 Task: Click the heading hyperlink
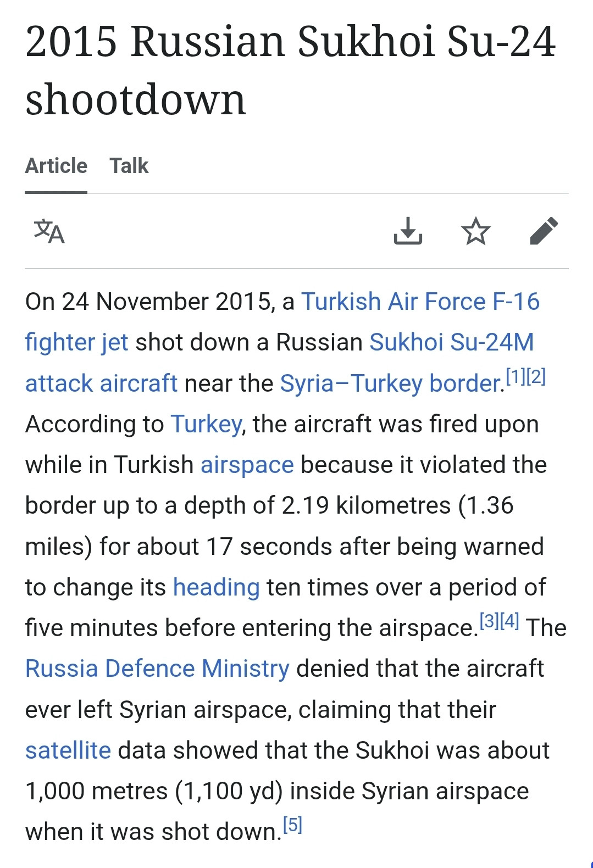[216, 587]
